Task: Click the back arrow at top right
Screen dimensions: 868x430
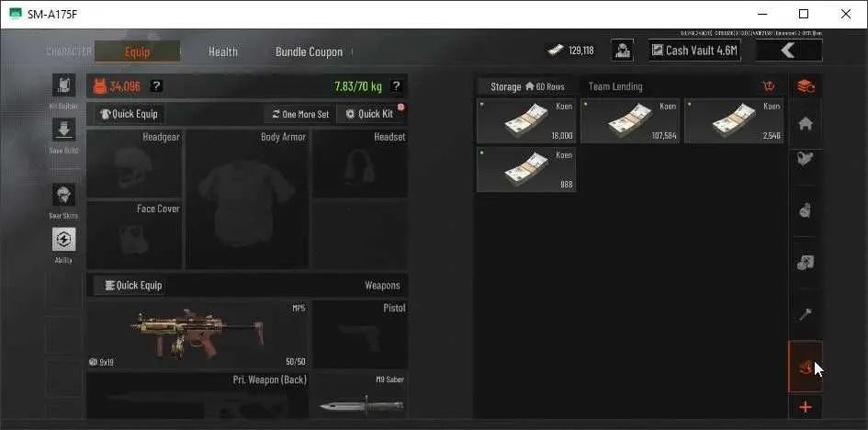Action: pyautogui.click(x=789, y=51)
